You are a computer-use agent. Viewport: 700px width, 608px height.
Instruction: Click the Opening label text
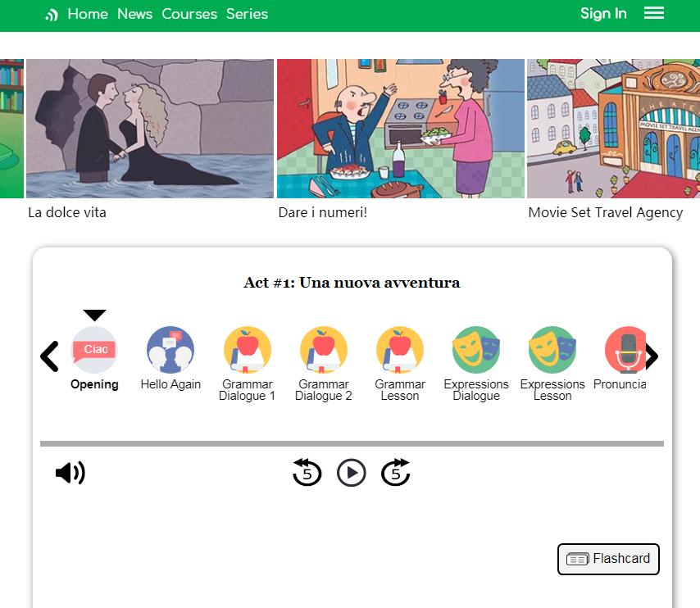[94, 384]
